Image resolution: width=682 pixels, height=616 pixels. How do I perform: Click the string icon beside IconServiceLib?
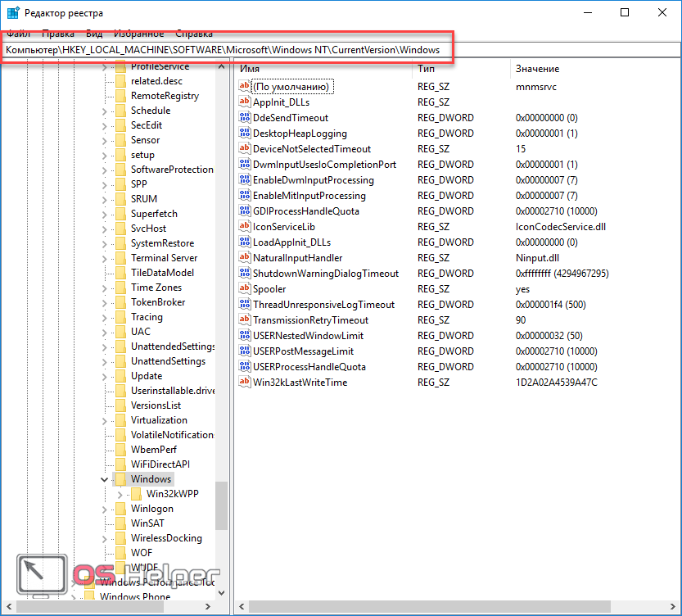245,227
